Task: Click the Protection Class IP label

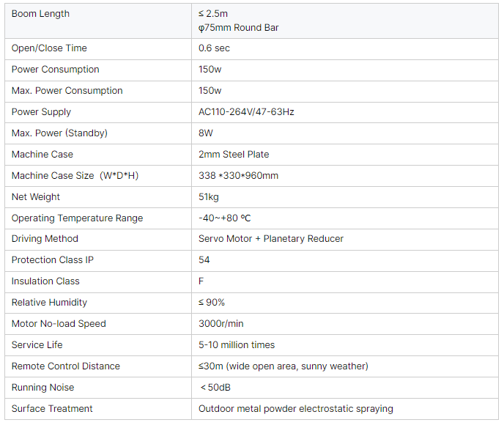Action: click(53, 260)
